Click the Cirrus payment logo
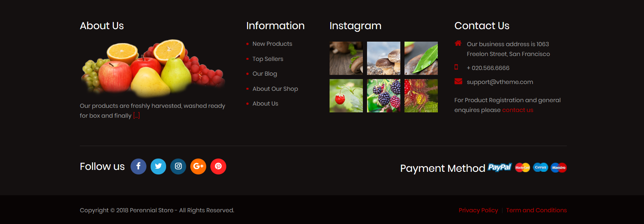 click(x=541, y=167)
